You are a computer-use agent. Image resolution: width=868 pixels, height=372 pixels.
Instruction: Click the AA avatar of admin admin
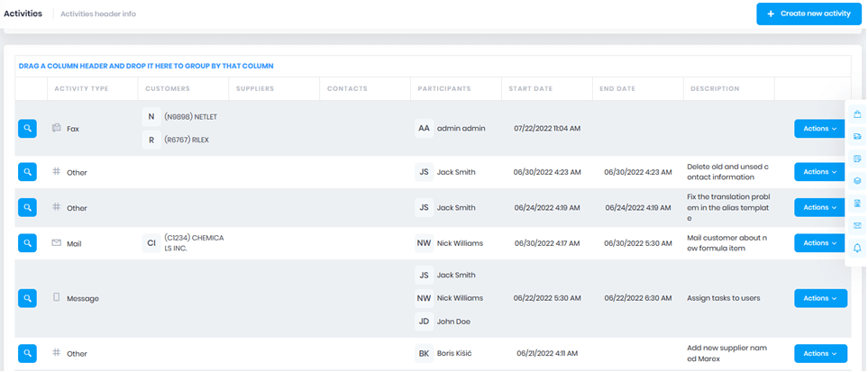click(x=424, y=128)
